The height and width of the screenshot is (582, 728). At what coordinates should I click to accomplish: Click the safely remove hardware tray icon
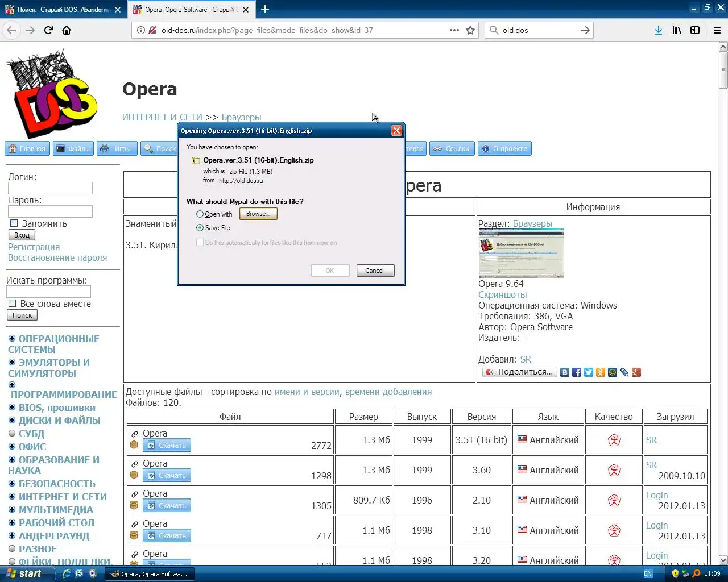[x=686, y=573]
